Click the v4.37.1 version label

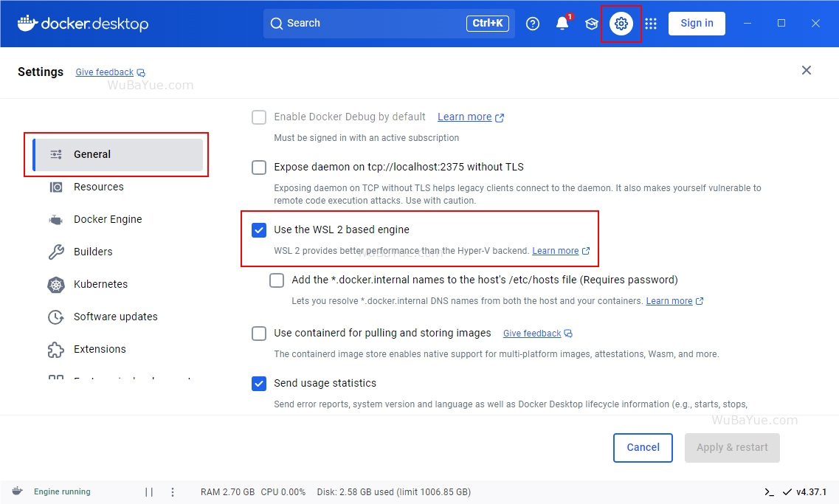click(811, 492)
